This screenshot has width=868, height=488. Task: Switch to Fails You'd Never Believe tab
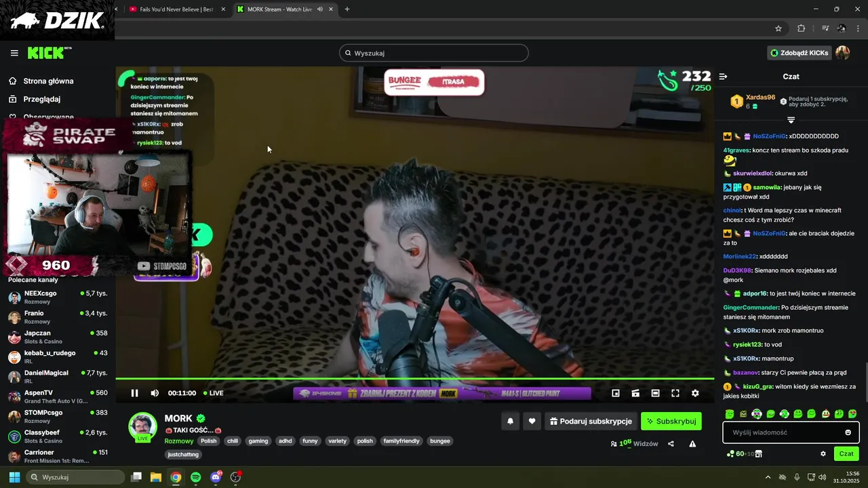[x=176, y=9]
